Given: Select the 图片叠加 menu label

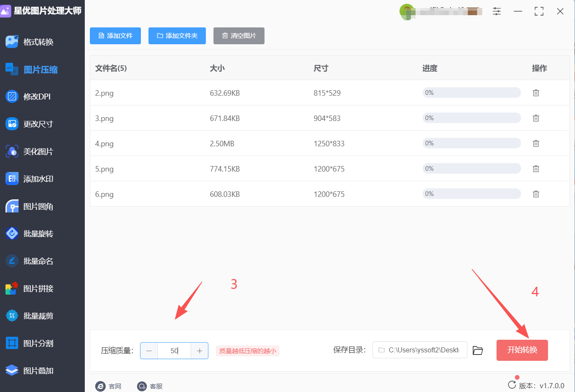Looking at the screenshot, I should pyautogui.click(x=38, y=371).
